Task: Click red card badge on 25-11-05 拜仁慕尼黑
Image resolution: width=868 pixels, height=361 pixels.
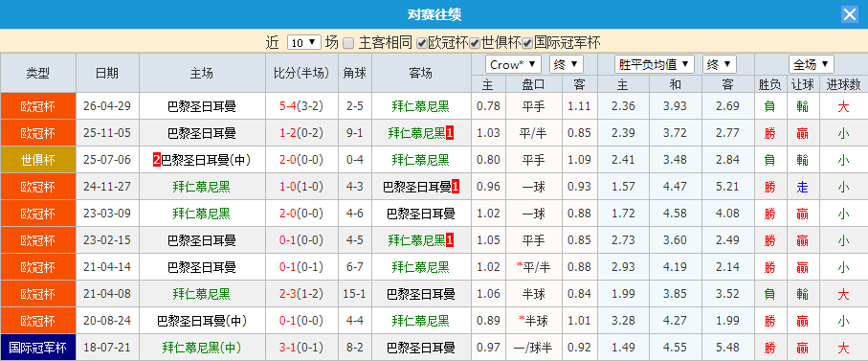Action: (450, 133)
